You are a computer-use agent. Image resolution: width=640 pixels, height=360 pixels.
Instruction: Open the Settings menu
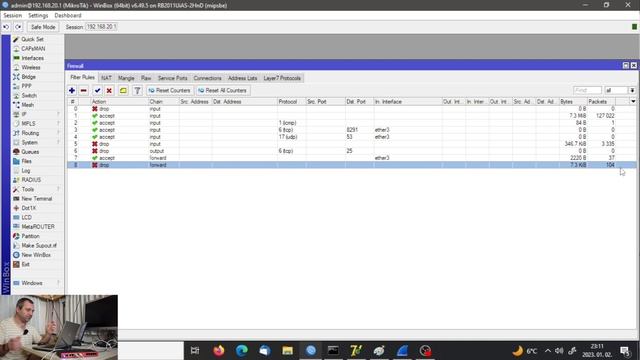(38, 16)
